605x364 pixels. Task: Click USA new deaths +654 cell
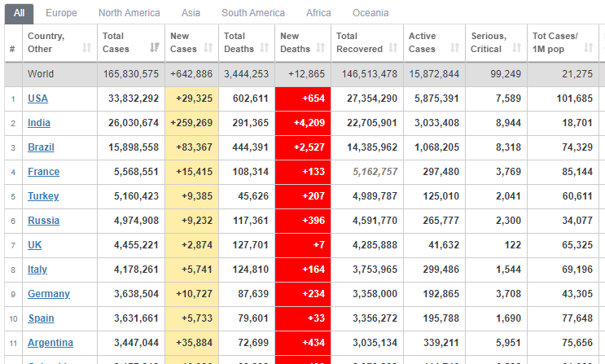point(303,99)
